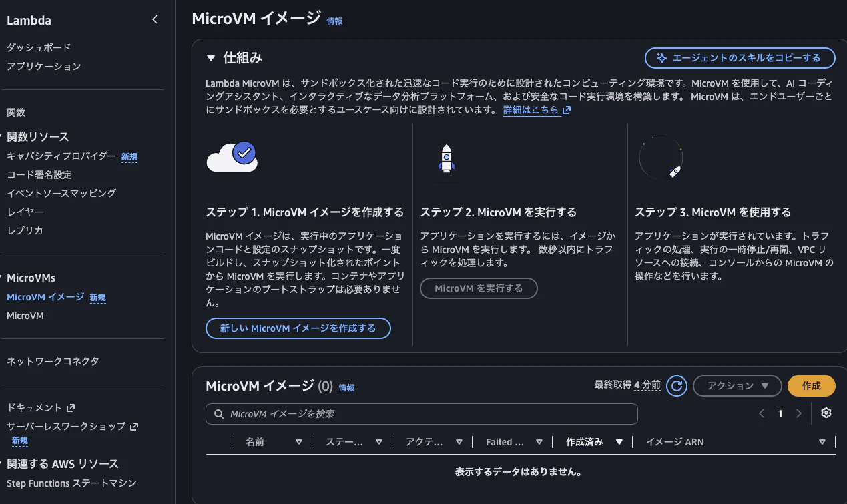Collapse the 仕組み section

(211, 58)
